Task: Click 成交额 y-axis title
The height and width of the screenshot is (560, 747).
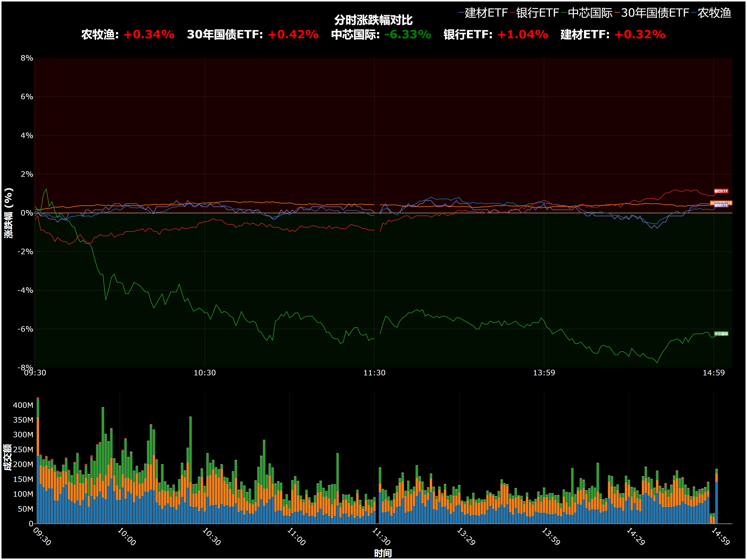Action: (7, 457)
